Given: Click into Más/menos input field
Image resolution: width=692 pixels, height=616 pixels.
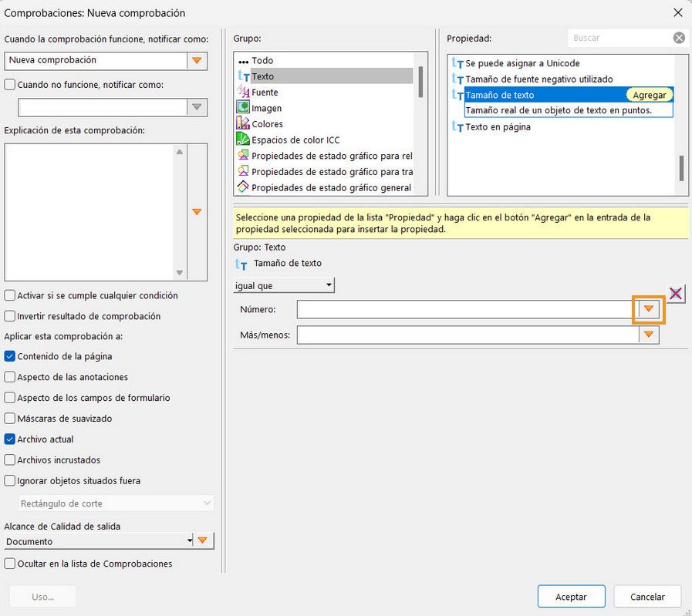Looking at the screenshot, I should pos(468,335).
